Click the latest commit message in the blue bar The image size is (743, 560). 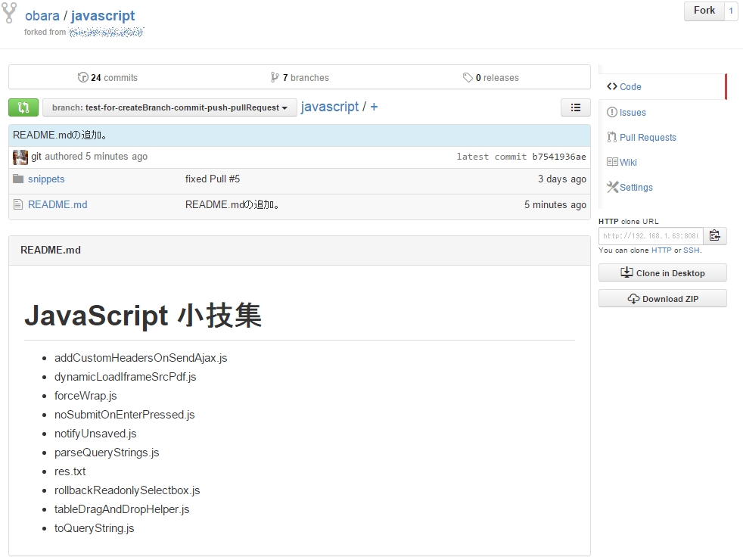pyautogui.click(x=60, y=135)
